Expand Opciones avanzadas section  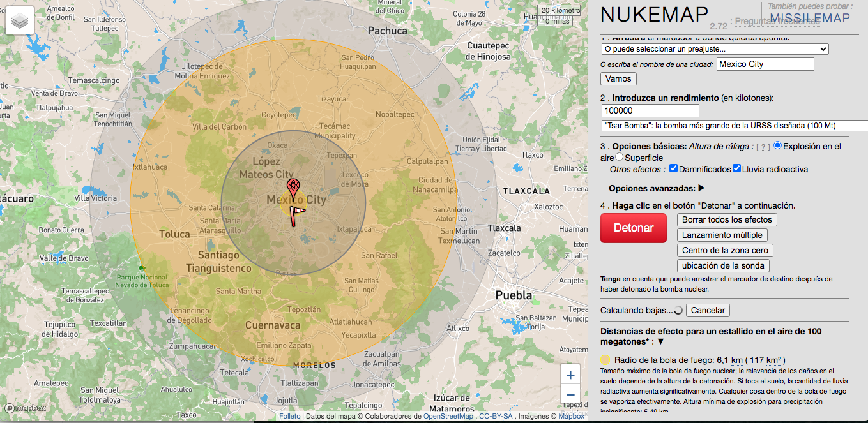[x=701, y=188]
